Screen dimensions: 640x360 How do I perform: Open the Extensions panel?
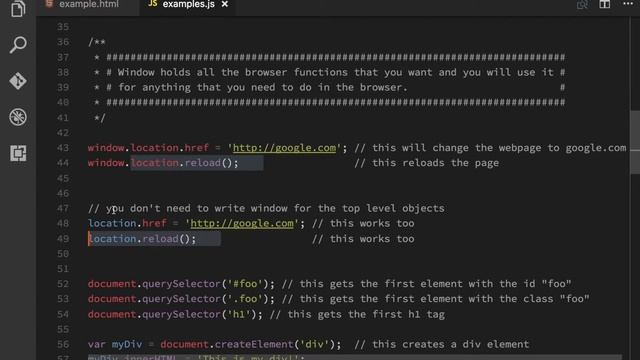point(18,153)
